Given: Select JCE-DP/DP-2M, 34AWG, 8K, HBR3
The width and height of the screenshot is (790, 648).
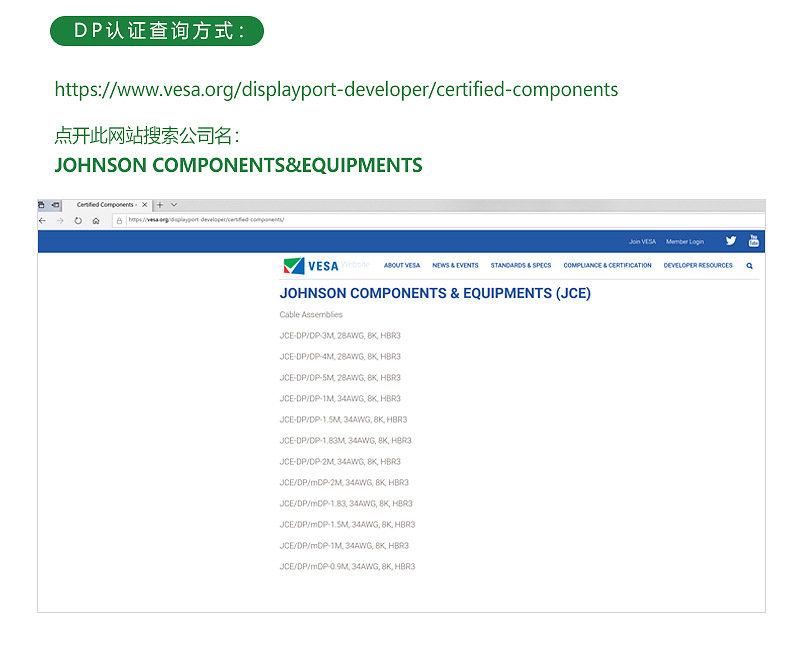Looking at the screenshot, I should 340,462.
